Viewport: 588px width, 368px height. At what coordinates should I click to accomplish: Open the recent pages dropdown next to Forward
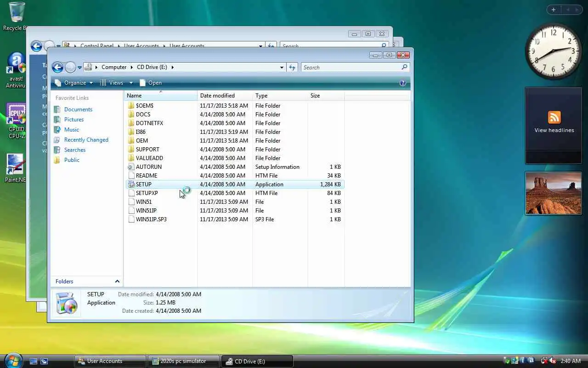point(79,67)
